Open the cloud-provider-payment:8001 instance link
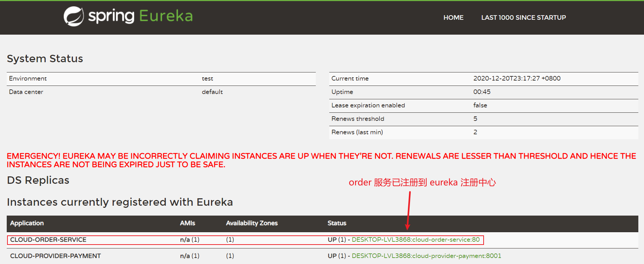 click(426, 256)
